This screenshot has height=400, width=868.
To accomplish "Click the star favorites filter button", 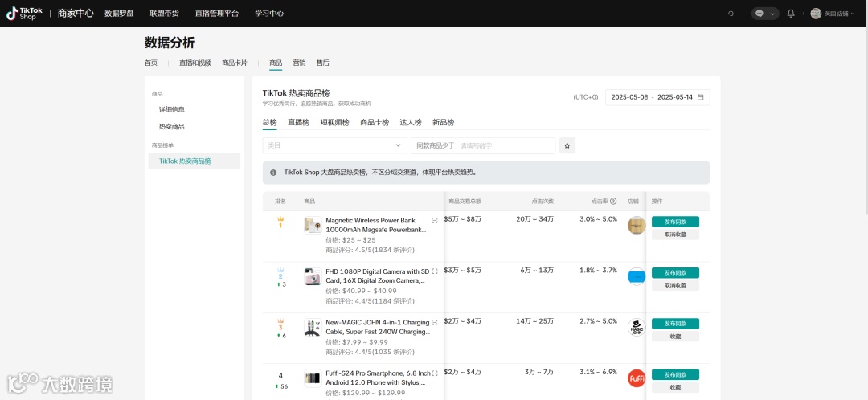I will [x=567, y=145].
